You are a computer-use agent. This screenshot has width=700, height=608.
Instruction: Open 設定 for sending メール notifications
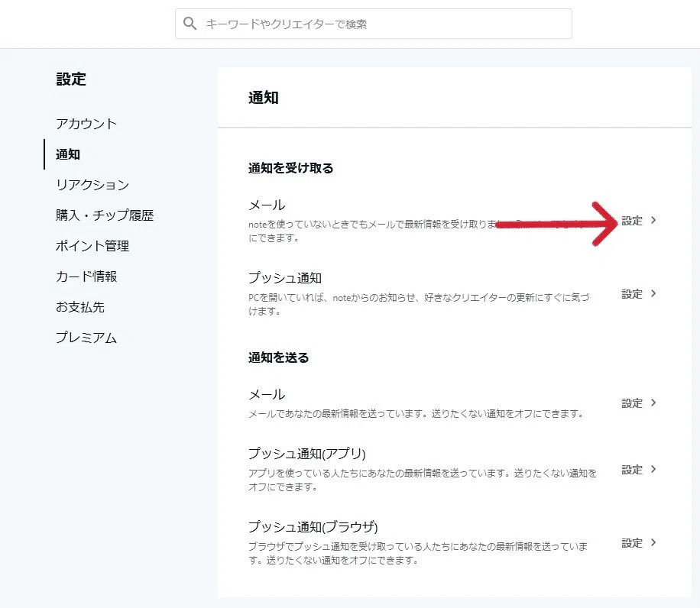coord(632,403)
